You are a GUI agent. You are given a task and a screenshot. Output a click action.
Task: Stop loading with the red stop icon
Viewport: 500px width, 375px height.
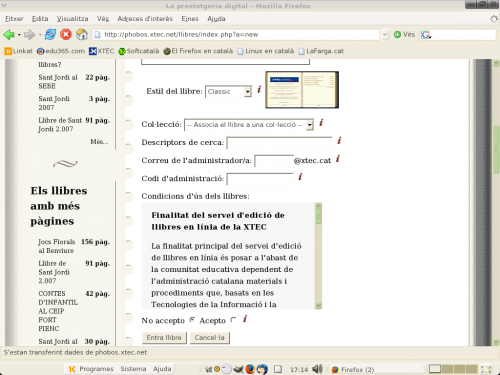pos(66,34)
